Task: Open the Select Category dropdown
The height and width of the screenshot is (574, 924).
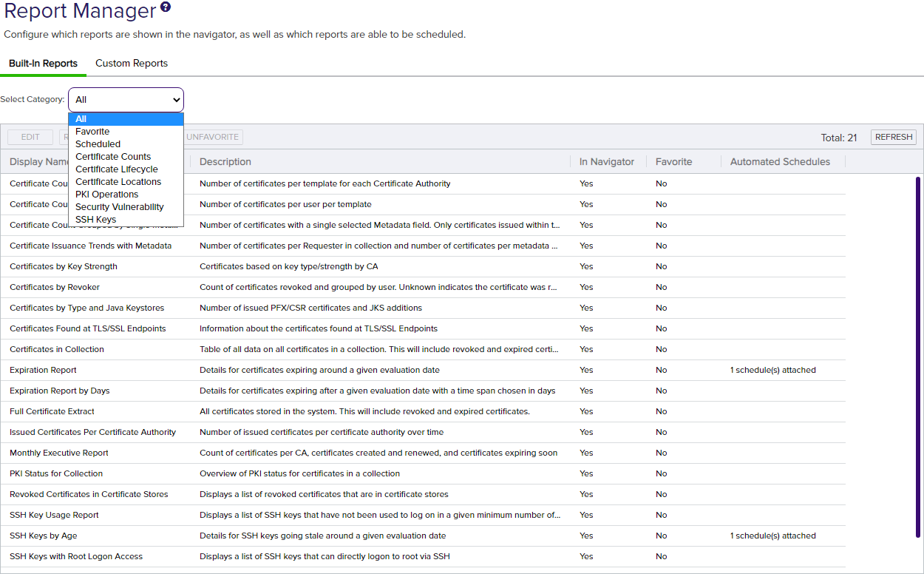Action: [x=126, y=100]
